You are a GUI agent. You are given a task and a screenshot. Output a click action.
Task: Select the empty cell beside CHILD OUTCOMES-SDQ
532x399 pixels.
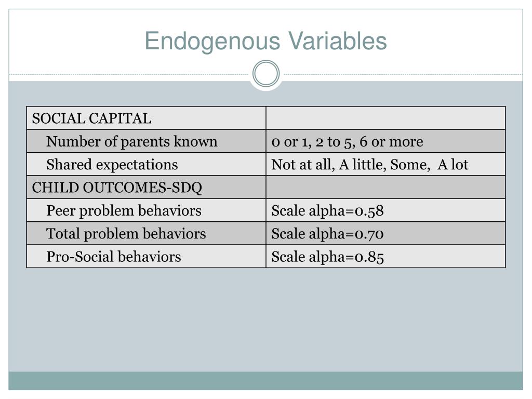pyautogui.click(x=385, y=188)
